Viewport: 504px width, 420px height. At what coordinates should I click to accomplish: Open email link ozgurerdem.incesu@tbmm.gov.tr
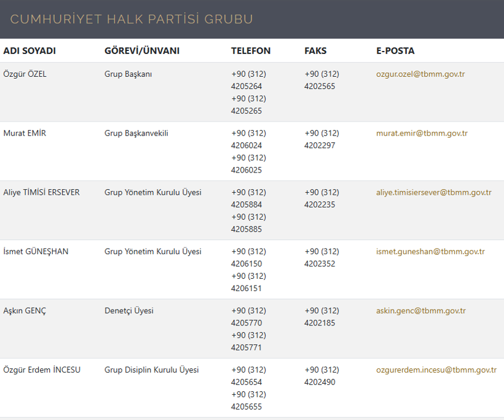pyautogui.click(x=436, y=370)
